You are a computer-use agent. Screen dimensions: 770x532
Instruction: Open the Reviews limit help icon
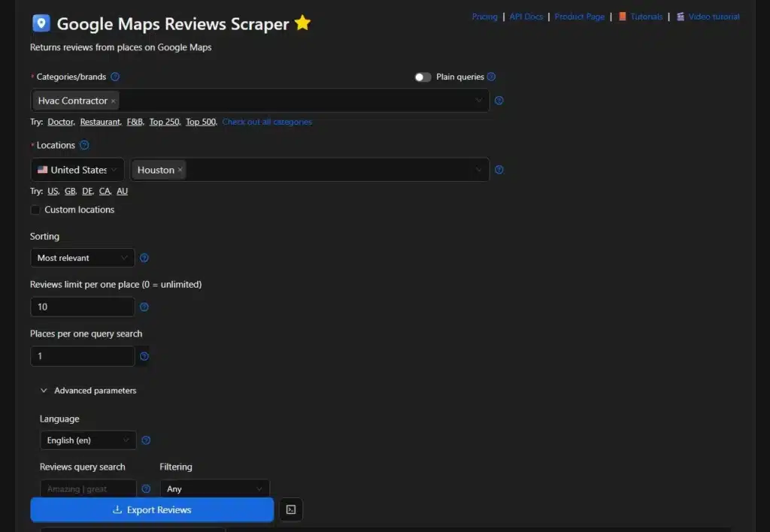(144, 307)
